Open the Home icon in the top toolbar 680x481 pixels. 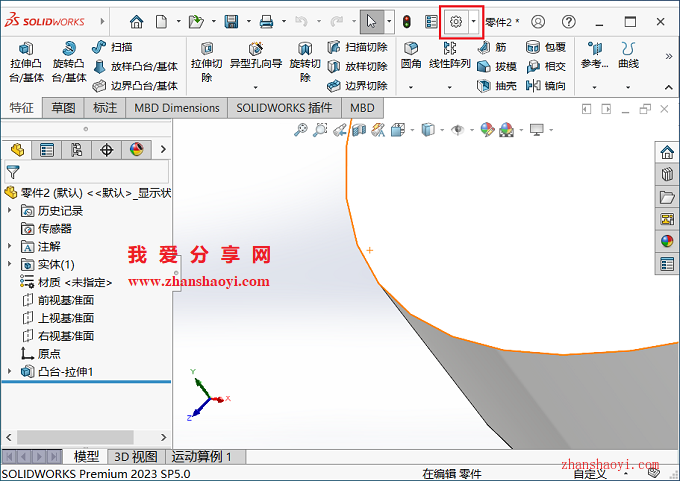[x=137, y=21]
